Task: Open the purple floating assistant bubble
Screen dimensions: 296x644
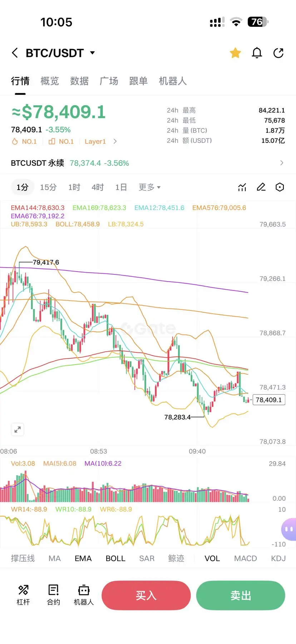Action: (289, 529)
